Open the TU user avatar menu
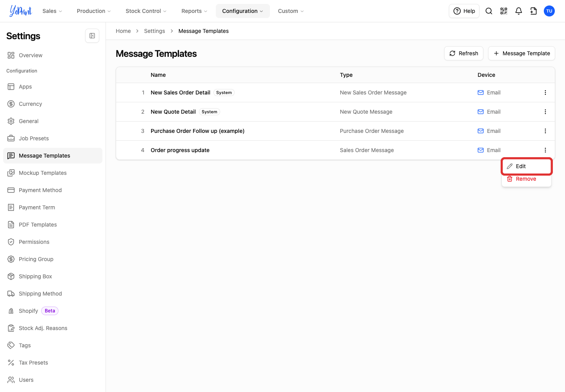Image resolution: width=565 pixels, height=392 pixels. pyautogui.click(x=549, y=11)
